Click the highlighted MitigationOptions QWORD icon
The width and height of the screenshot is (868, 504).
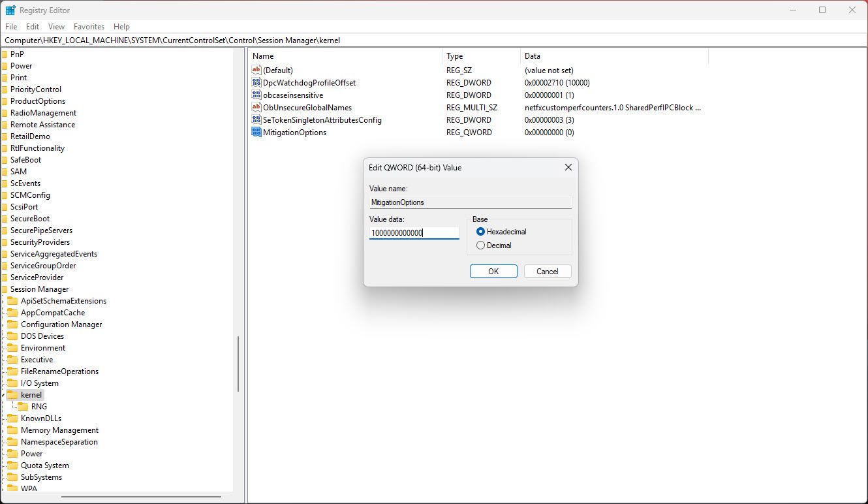point(256,132)
